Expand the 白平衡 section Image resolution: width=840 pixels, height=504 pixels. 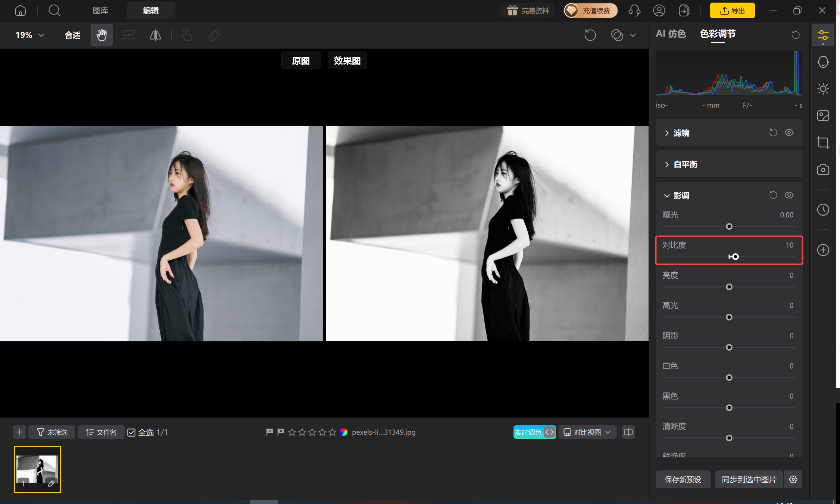tap(666, 165)
